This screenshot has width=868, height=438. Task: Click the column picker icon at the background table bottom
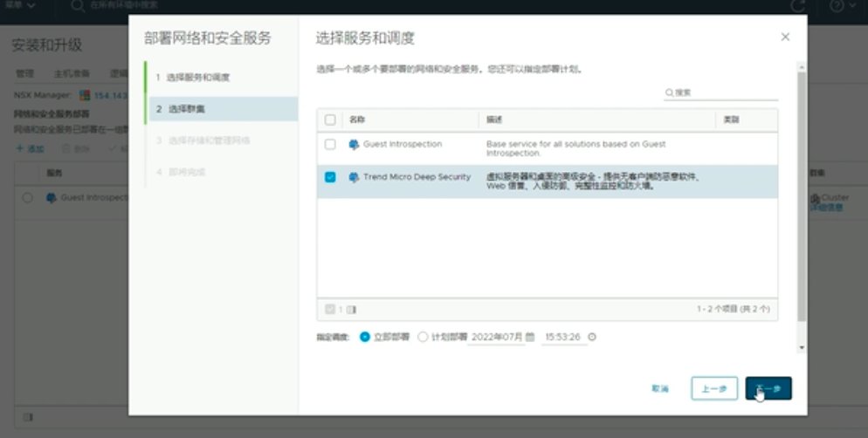28,418
